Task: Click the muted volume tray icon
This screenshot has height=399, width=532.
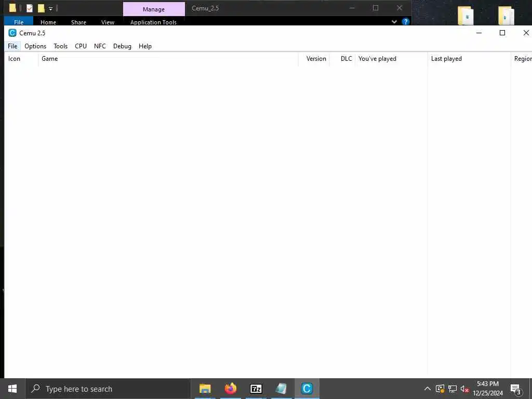Action: 464,389
